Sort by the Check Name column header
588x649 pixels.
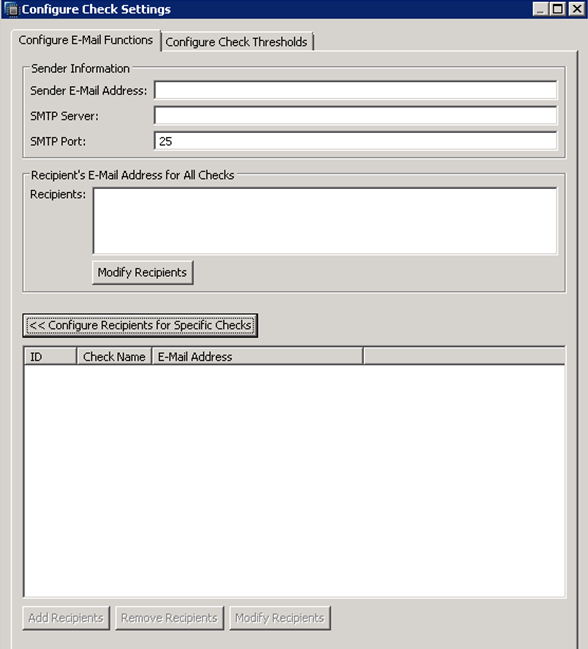pyautogui.click(x=114, y=356)
